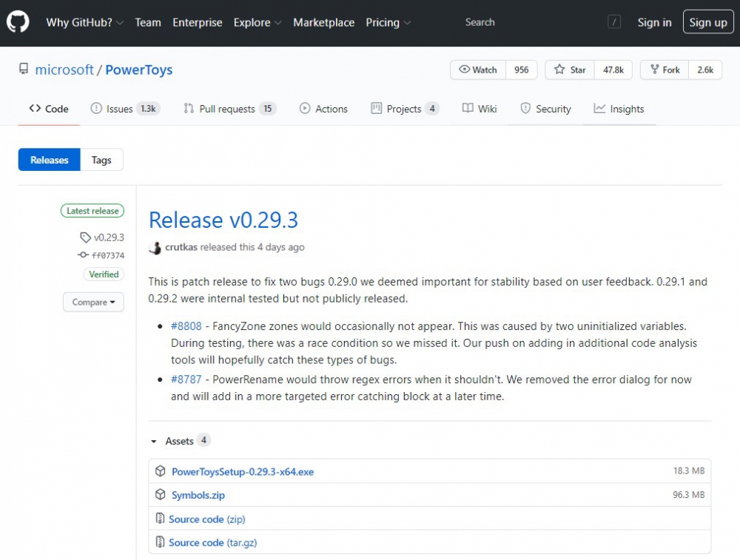This screenshot has width=740, height=560.
Task: Open the Marketplace link
Action: coord(324,23)
